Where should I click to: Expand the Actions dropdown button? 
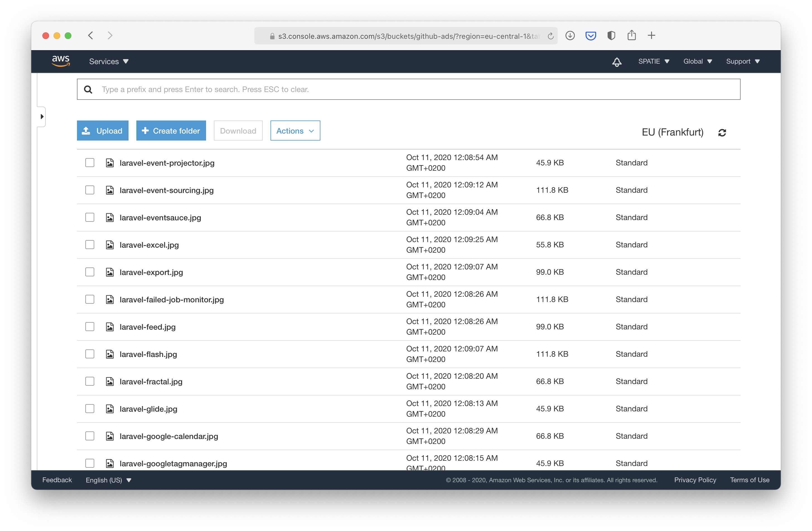tap(295, 131)
